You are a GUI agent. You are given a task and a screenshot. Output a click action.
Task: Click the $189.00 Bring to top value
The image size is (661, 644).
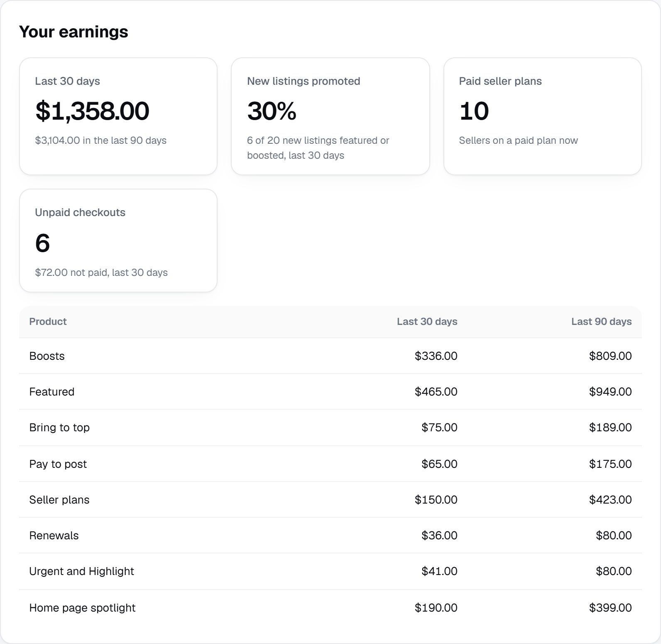610,428
